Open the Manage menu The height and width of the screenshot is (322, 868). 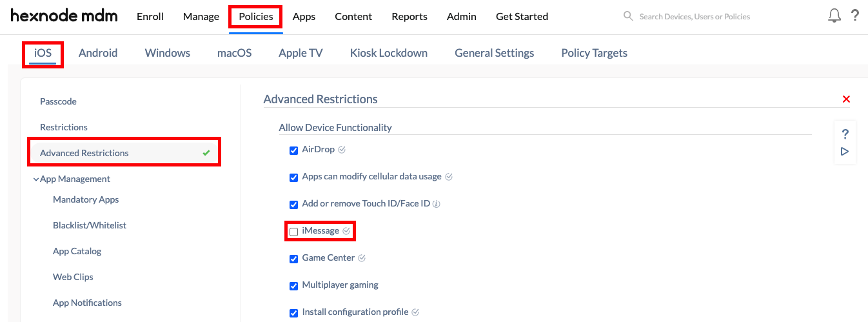click(201, 17)
